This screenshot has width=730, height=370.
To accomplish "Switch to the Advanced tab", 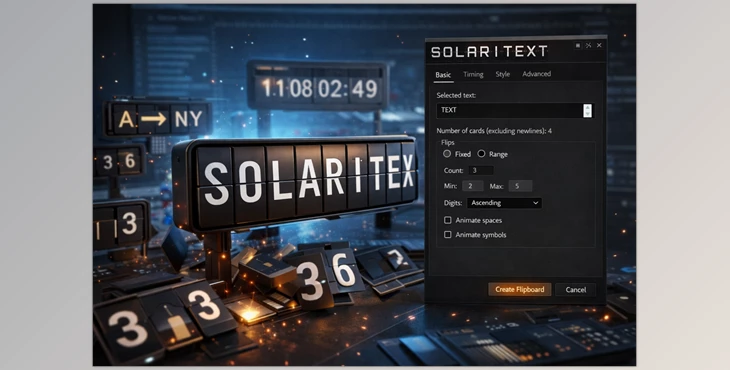I will (x=536, y=74).
